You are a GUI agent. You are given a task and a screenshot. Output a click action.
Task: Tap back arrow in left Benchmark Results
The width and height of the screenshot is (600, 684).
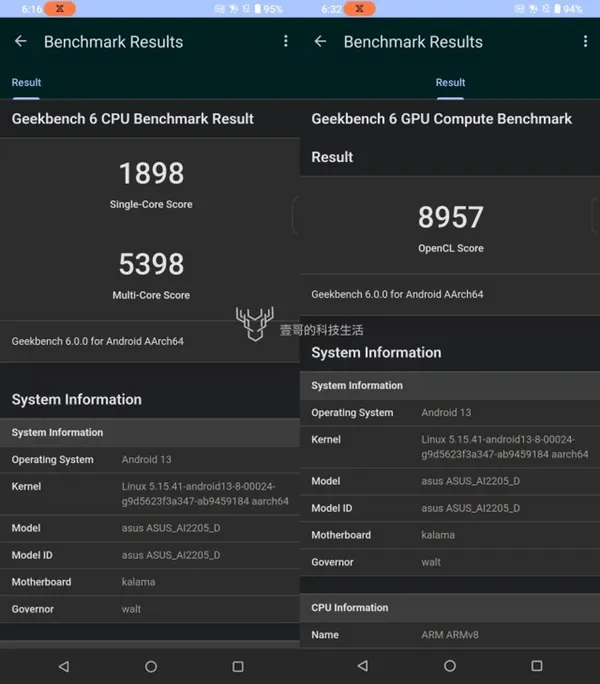21,41
